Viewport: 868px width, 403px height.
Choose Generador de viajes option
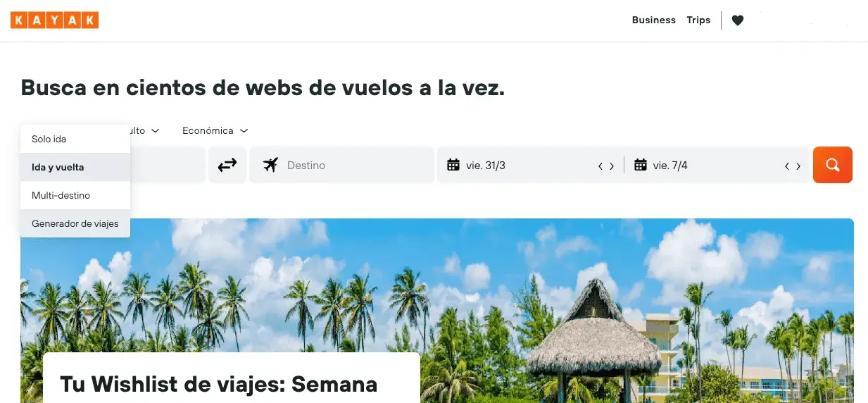[x=75, y=223]
